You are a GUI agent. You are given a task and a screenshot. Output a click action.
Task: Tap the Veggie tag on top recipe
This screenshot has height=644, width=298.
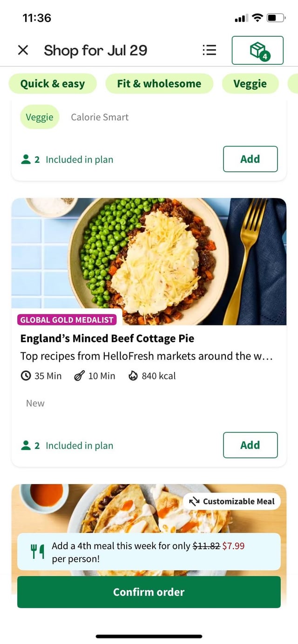40,117
